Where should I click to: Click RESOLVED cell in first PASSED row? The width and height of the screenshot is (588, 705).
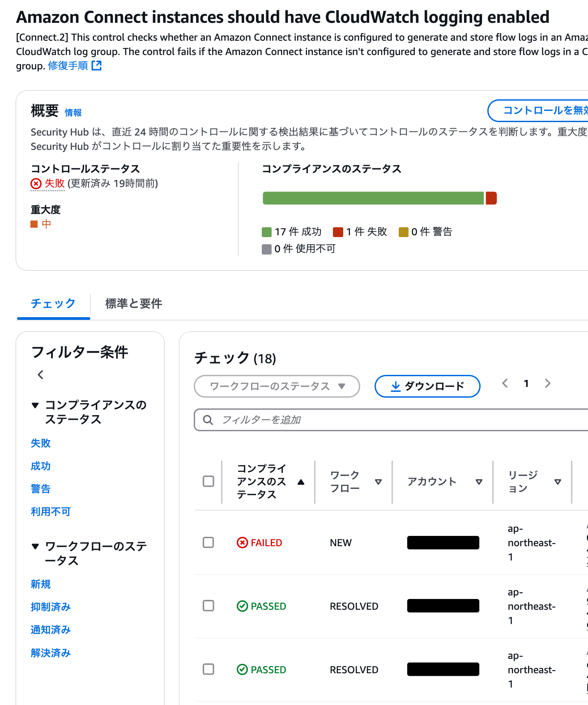354,606
